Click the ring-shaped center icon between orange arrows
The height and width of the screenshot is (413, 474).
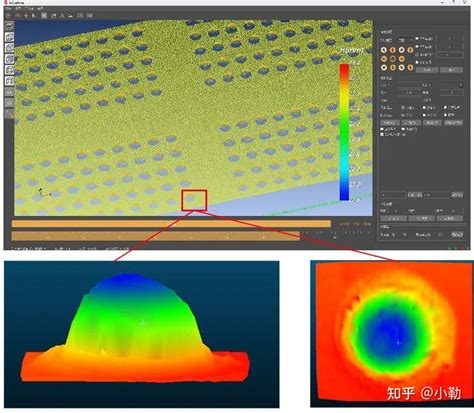(393, 59)
